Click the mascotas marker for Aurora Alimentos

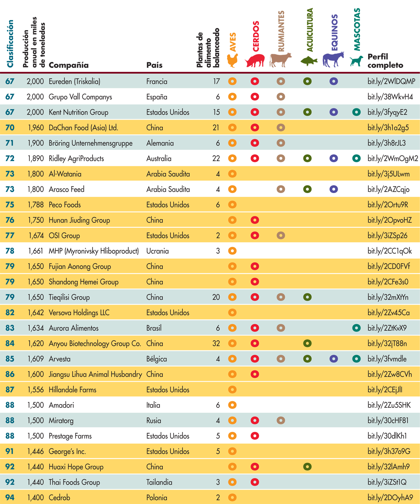[x=356, y=328]
